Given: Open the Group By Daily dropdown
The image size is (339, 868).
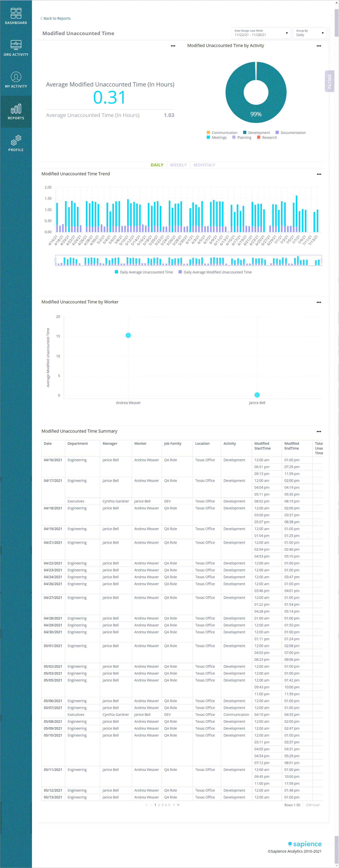Looking at the screenshot, I should click(310, 33).
